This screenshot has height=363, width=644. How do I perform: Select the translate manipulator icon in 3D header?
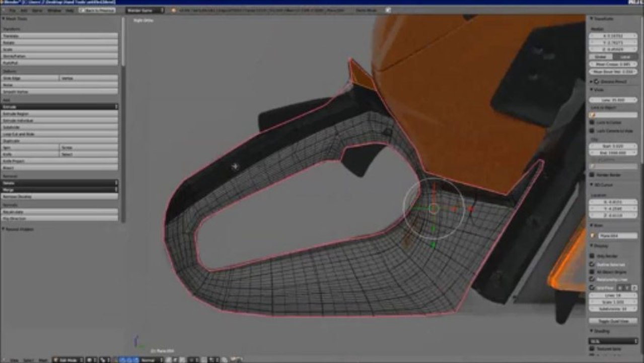coord(122,360)
